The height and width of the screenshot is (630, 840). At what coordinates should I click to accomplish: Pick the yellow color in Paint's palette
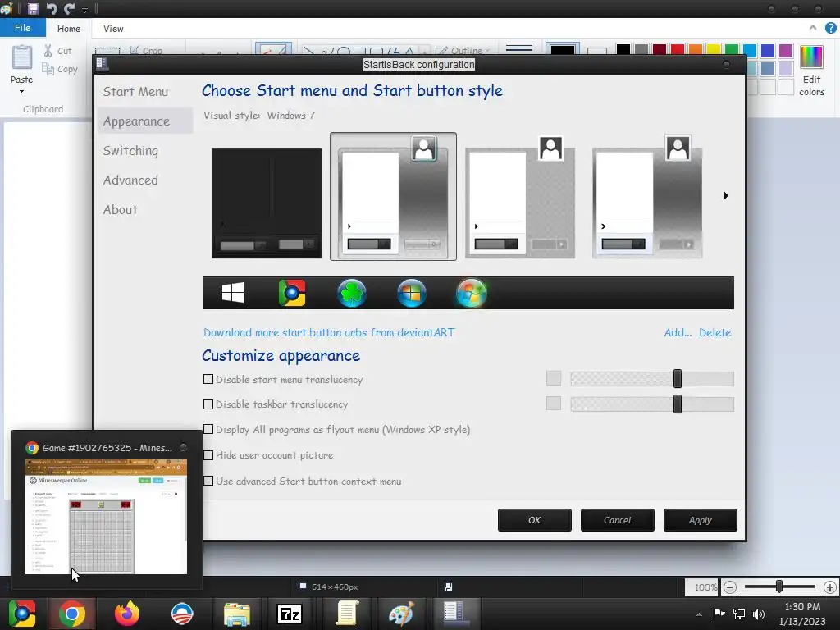coord(714,50)
